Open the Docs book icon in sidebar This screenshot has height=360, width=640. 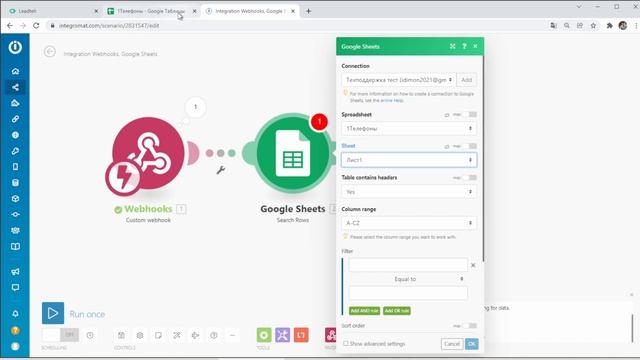click(x=15, y=246)
